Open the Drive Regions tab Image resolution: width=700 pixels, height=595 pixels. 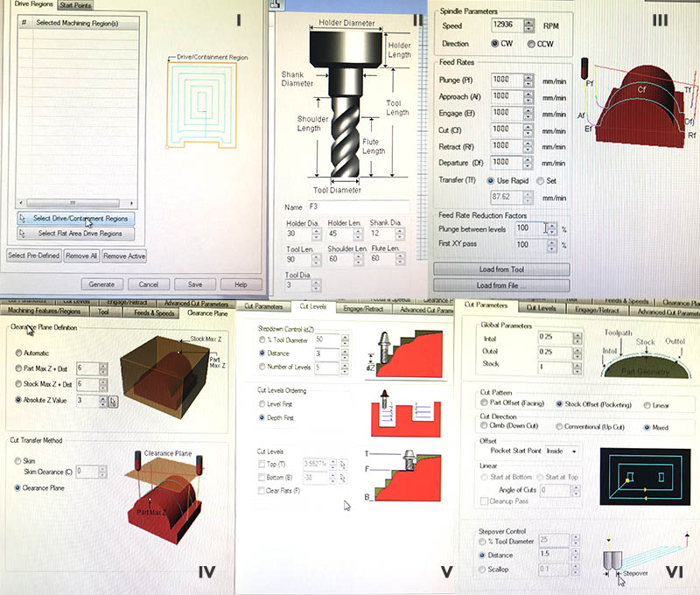click(33, 4)
